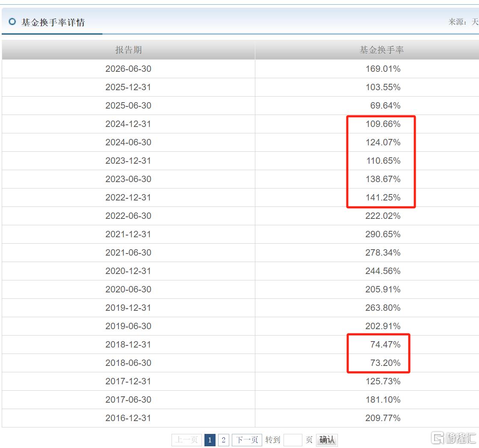Select the 2020-06-30 date cell
This screenshot has height=448, width=479.
click(128, 289)
